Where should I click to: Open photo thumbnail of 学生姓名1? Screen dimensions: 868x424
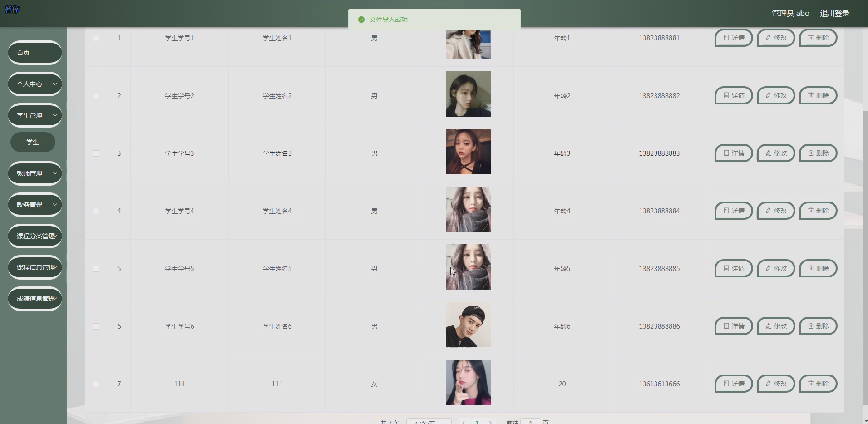click(x=468, y=44)
